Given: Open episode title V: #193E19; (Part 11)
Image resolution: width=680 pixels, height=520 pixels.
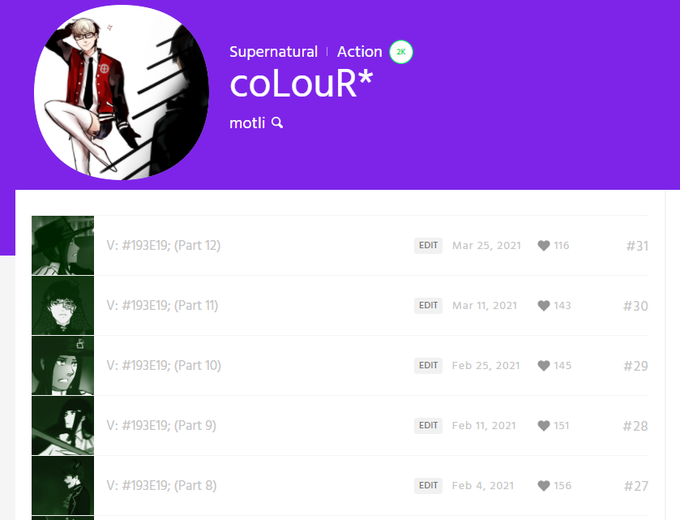Looking at the screenshot, I should tap(162, 305).
